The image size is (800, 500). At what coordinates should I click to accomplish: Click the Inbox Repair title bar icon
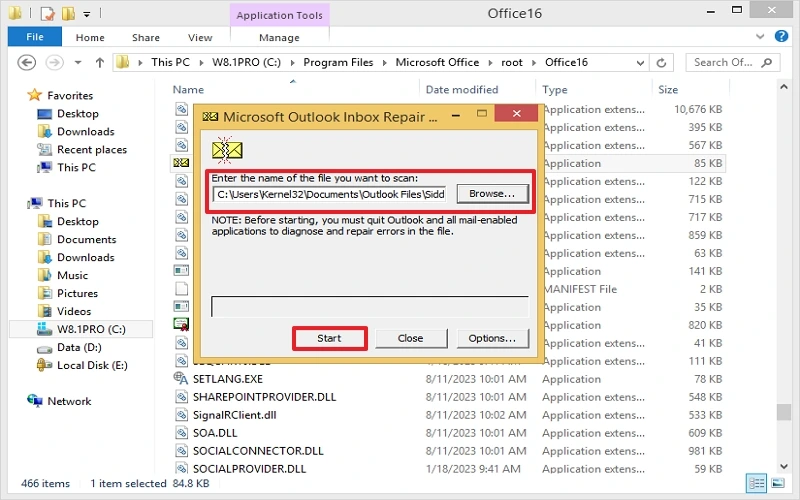[210, 117]
